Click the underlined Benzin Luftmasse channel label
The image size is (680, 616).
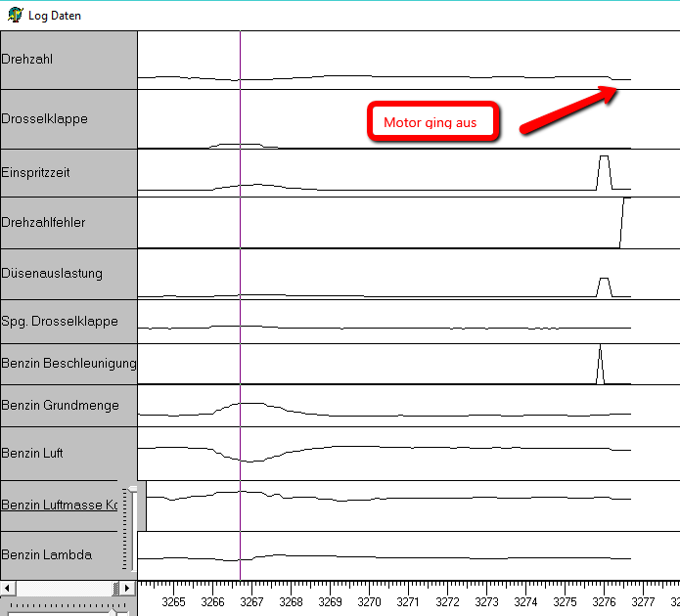pyautogui.click(x=59, y=506)
